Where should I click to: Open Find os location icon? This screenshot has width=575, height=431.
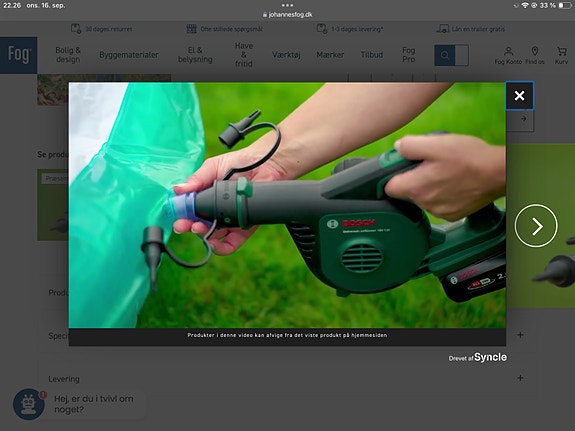[x=535, y=56]
